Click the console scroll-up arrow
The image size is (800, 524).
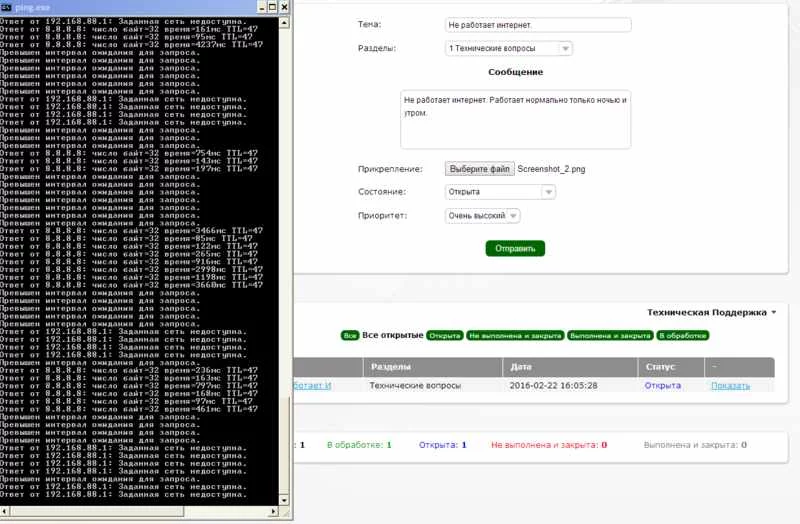tap(284, 23)
